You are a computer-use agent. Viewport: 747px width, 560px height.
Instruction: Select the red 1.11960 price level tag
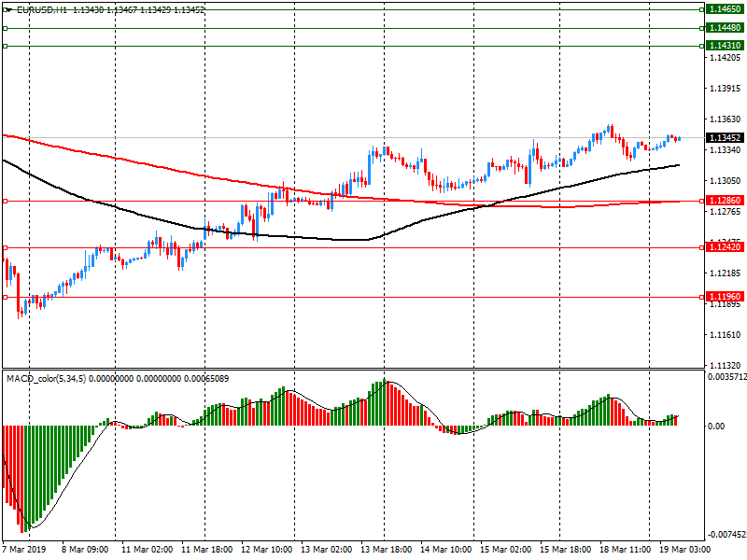point(724,297)
